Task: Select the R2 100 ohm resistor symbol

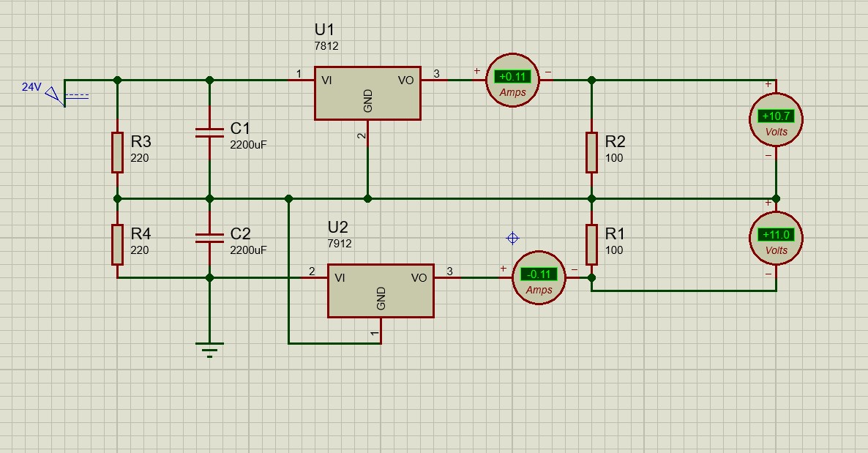Action: click(x=591, y=152)
